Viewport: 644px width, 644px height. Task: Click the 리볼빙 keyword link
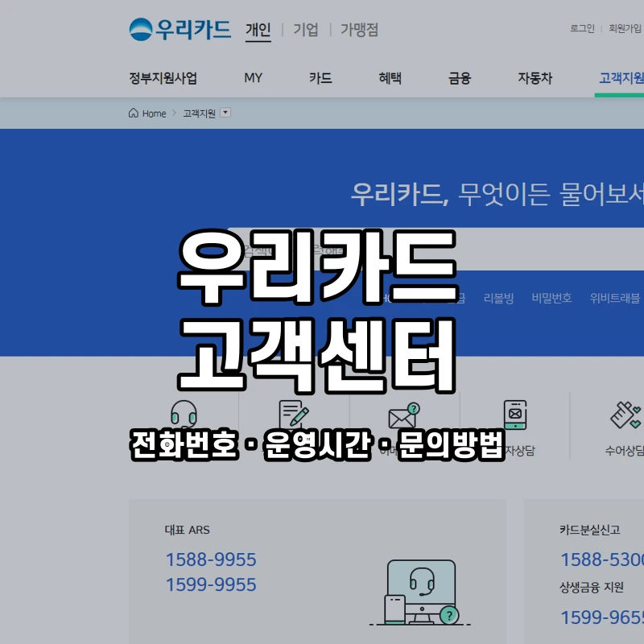click(x=498, y=298)
